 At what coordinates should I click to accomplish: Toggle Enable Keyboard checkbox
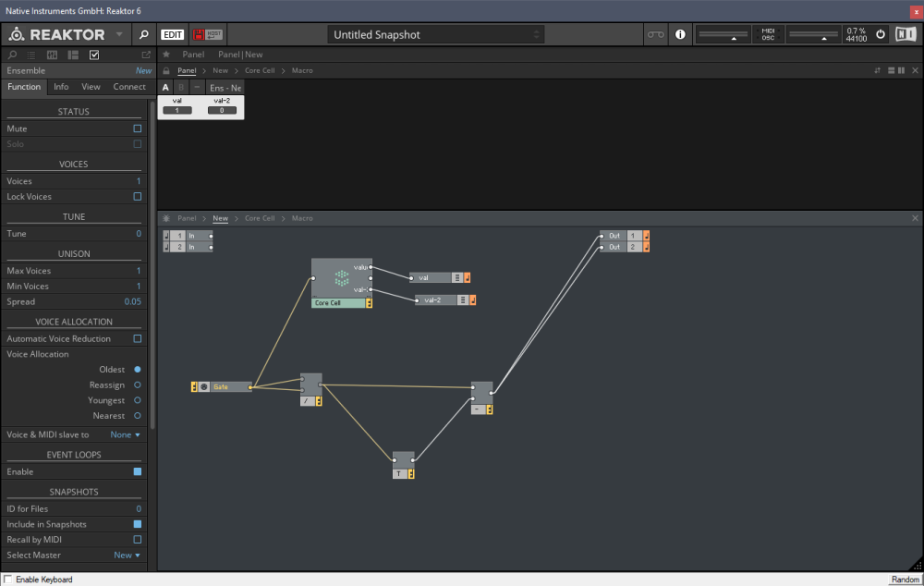point(7,579)
